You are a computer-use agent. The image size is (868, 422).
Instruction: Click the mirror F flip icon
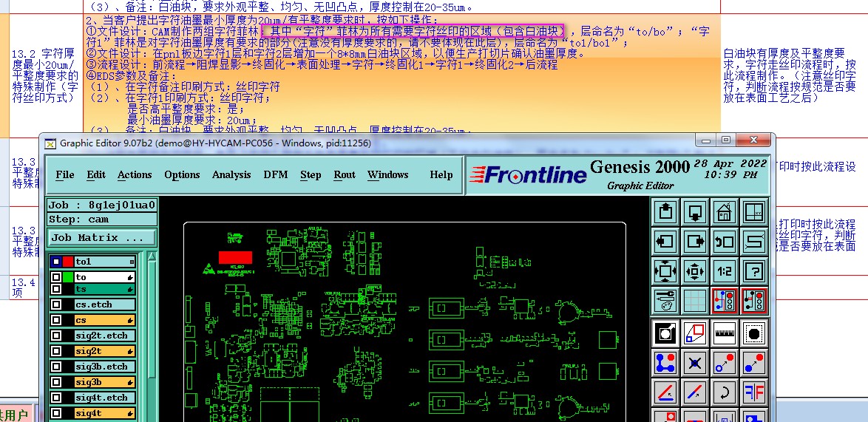click(x=753, y=393)
